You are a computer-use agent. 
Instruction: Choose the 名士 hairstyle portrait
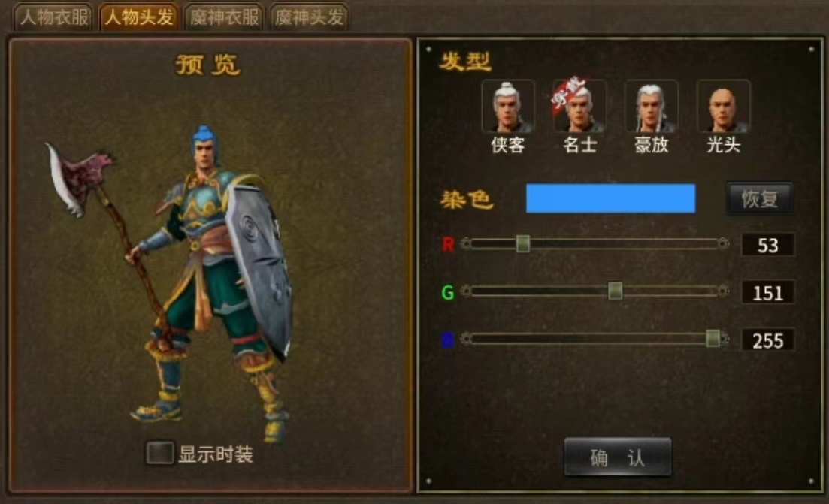[x=579, y=106]
